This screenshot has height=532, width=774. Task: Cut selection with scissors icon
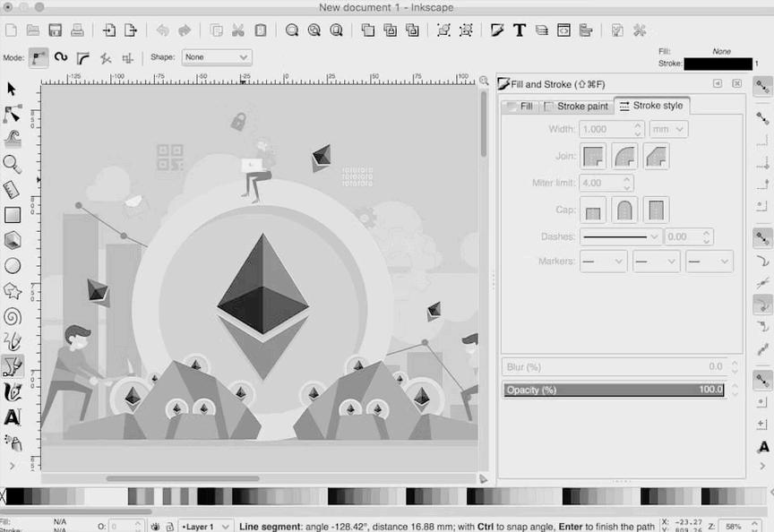238,30
